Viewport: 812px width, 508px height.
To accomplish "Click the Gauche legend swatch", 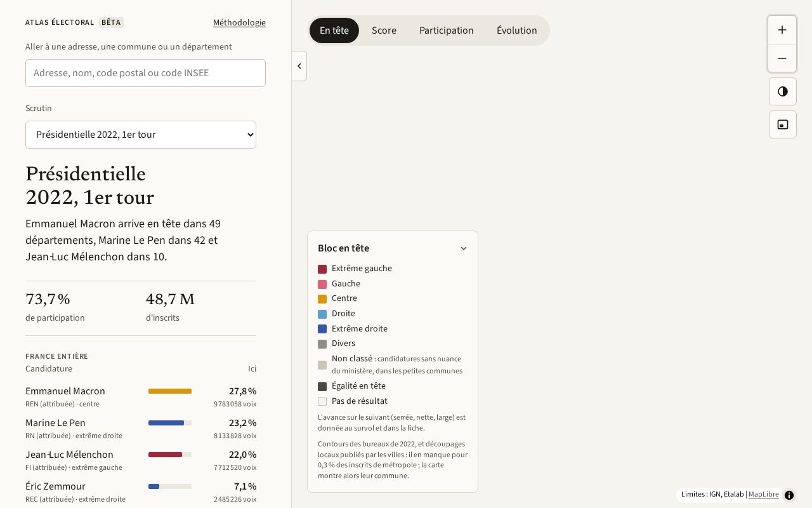I will (x=322, y=284).
